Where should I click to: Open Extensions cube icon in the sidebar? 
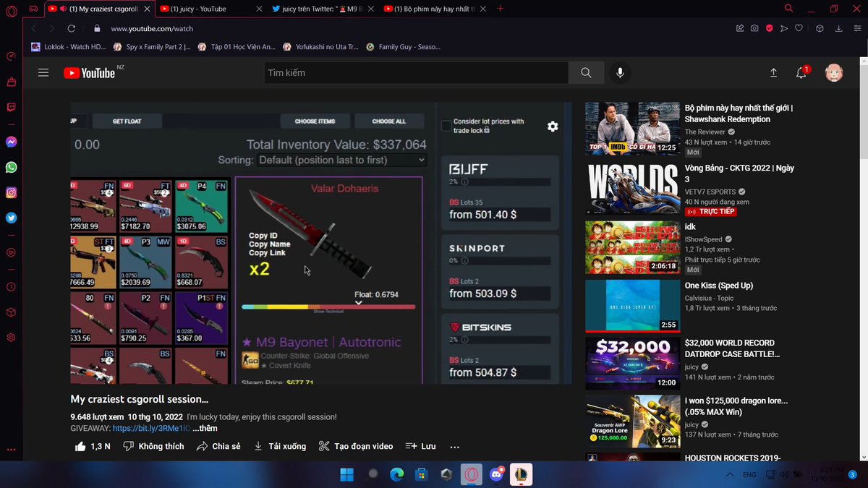coord(11,312)
